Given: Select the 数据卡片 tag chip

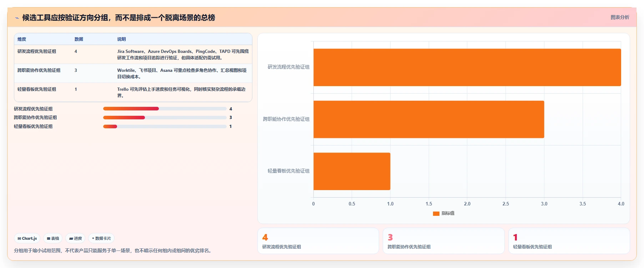Looking at the screenshot, I should pyautogui.click(x=101, y=238).
